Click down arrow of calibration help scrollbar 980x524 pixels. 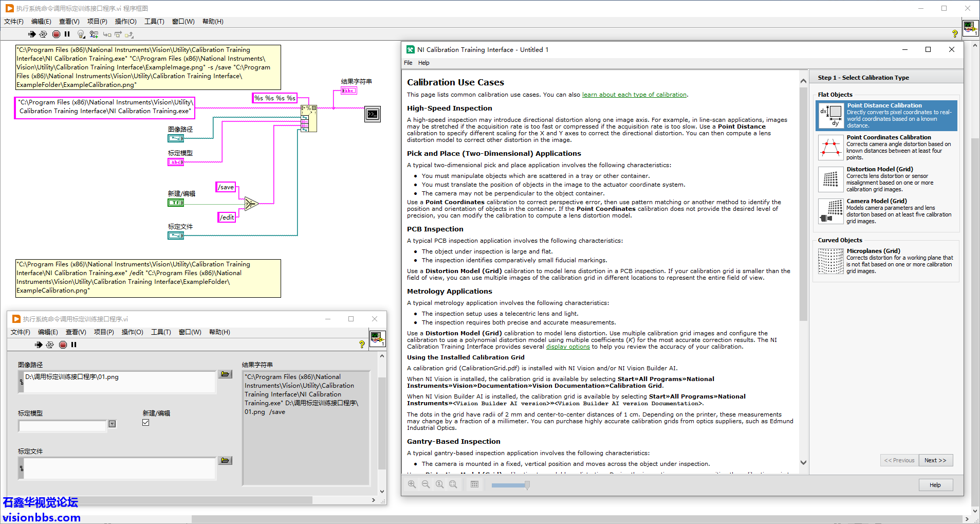pos(803,462)
